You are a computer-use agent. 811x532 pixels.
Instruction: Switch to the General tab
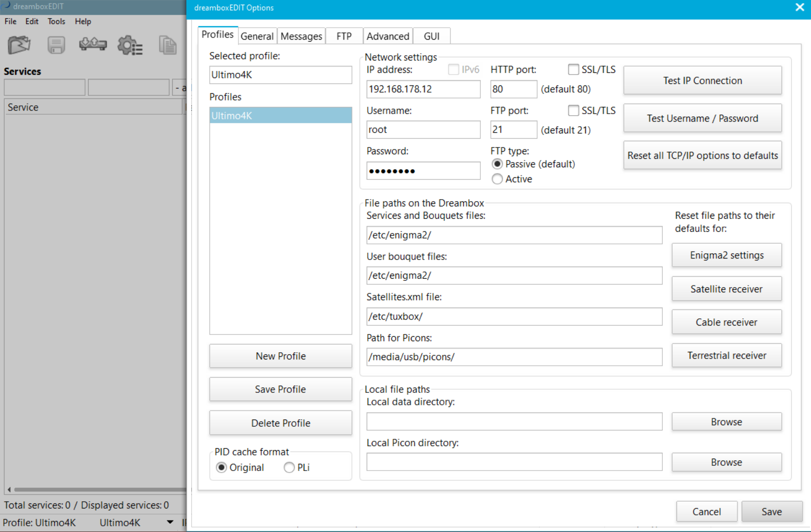[257, 36]
